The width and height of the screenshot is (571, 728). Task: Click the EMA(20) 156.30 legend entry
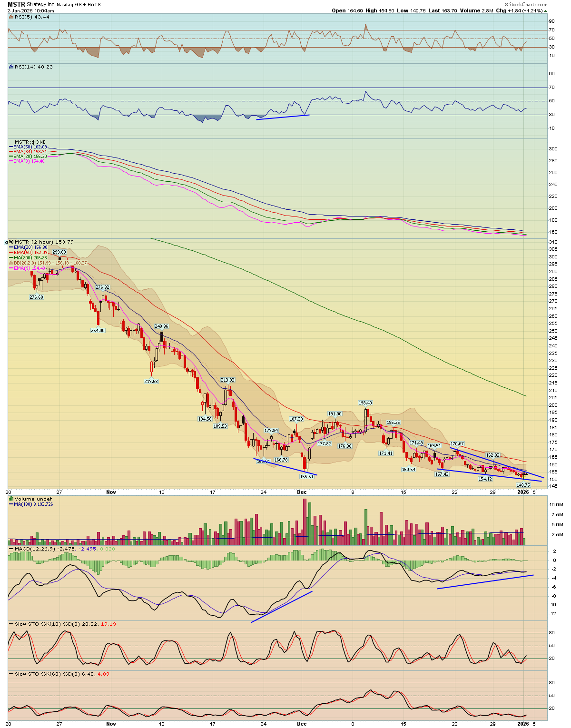pos(30,247)
